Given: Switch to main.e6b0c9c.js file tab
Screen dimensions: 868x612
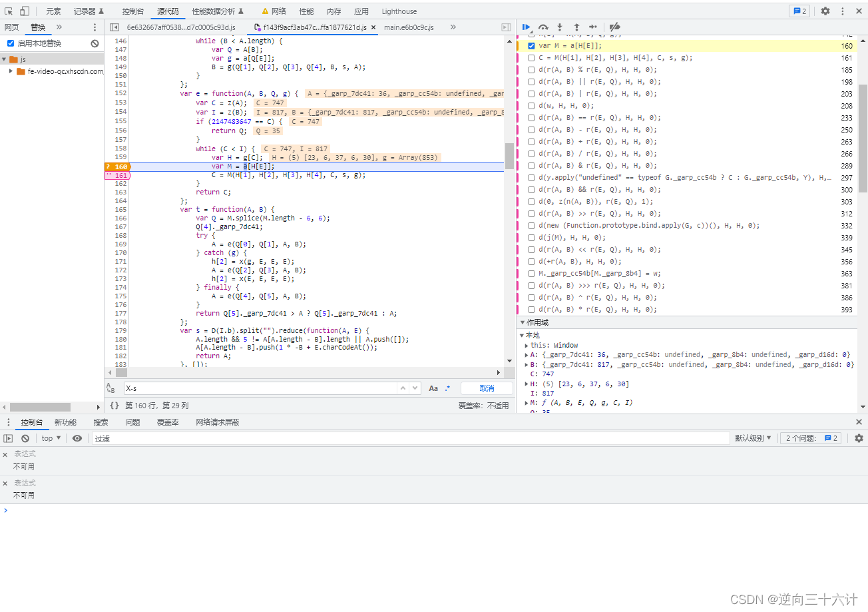Looking at the screenshot, I should [409, 27].
